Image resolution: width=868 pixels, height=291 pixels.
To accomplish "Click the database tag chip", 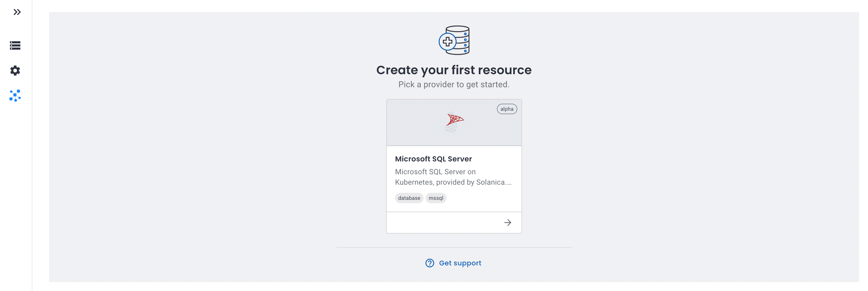I will [x=409, y=198].
